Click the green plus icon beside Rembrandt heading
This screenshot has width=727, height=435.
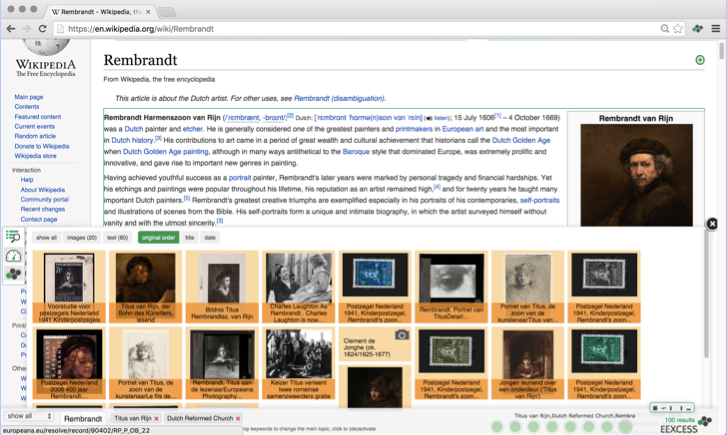pyautogui.click(x=700, y=60)
